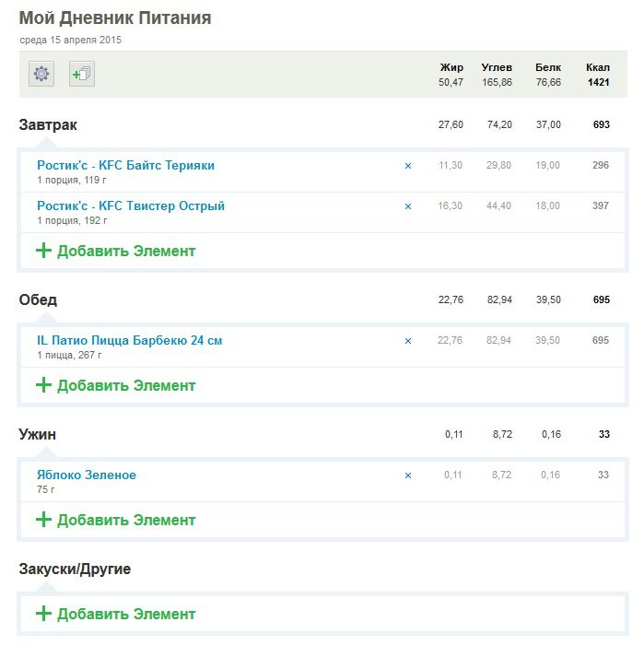This screenshot has height=669, width=644.
Task: Delete the Твистер Острый entry via X
Action: pyautogui.click(x=408, y=206)
